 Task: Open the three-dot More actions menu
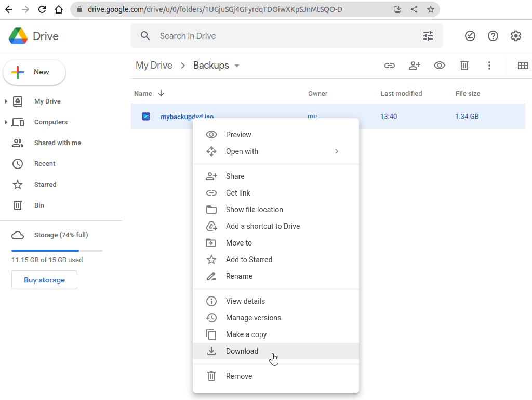(489, 66)
